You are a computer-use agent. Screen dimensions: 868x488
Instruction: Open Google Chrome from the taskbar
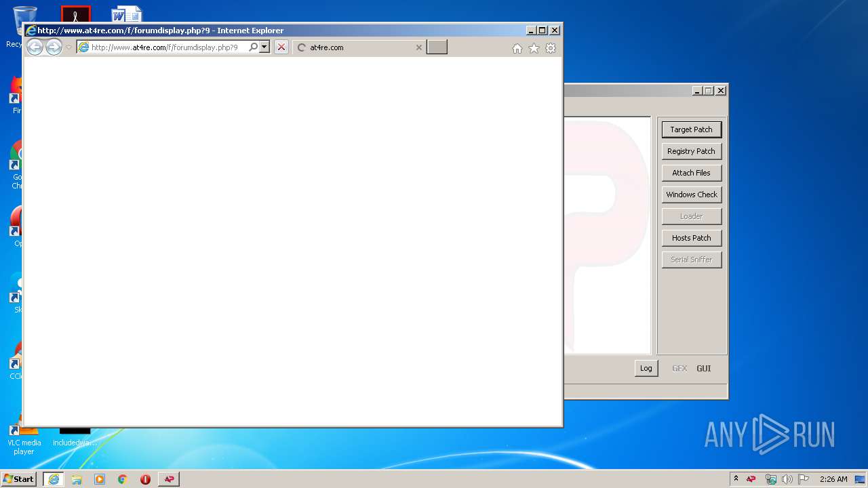(123, 479)
